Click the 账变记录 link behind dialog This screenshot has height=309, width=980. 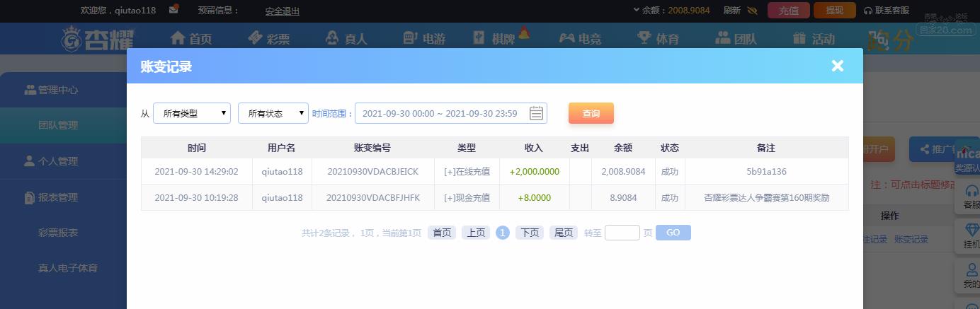[x=911, y=239]
